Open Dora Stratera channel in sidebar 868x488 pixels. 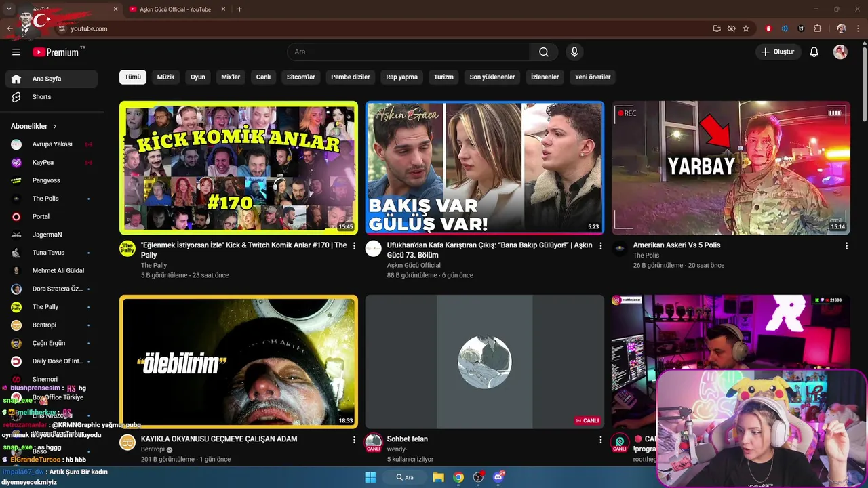(52, 289)
